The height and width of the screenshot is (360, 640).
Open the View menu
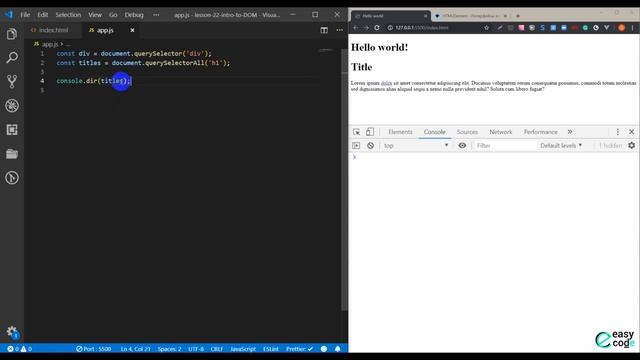95,15
